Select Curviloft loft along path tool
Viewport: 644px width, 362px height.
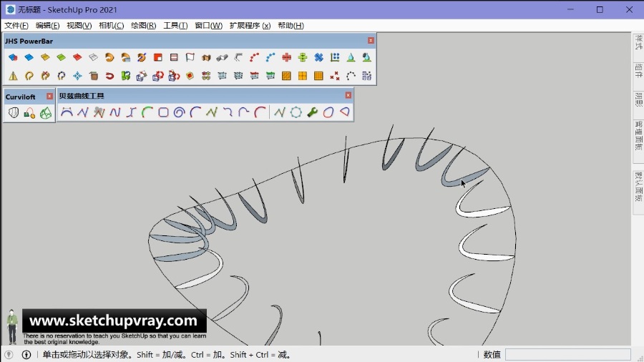(x=29, y=112)
